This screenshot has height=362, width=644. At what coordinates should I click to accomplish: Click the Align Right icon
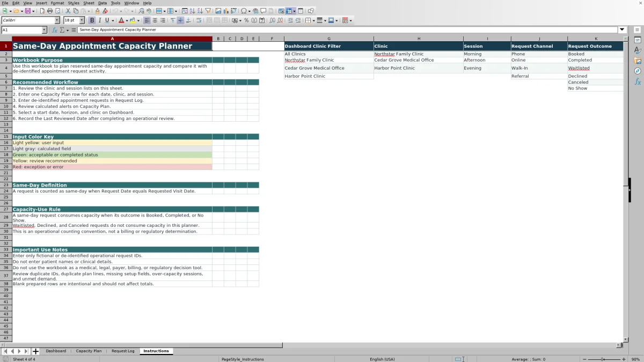163,20
